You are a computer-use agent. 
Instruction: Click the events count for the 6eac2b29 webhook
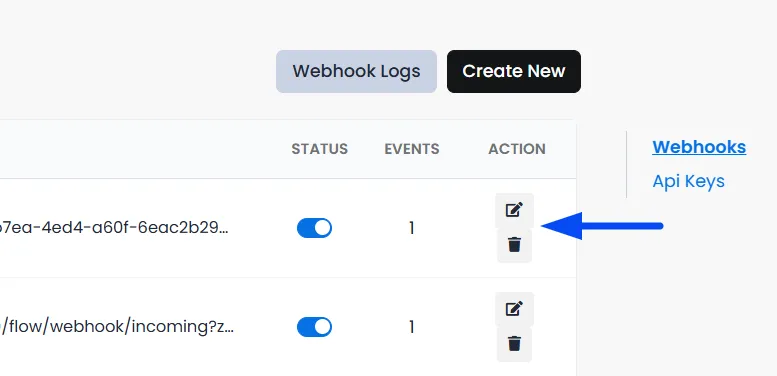pos(411,228)
